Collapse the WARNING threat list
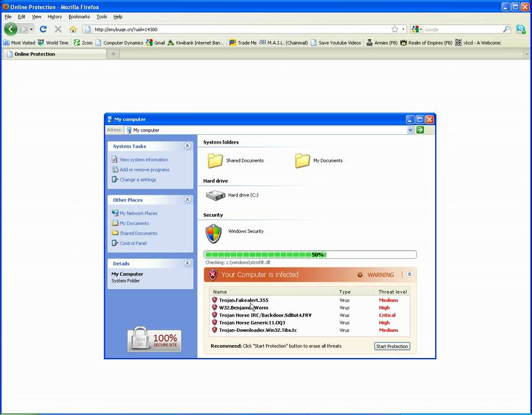This screenshot has width=532, height=415. (x=409, y=274)
